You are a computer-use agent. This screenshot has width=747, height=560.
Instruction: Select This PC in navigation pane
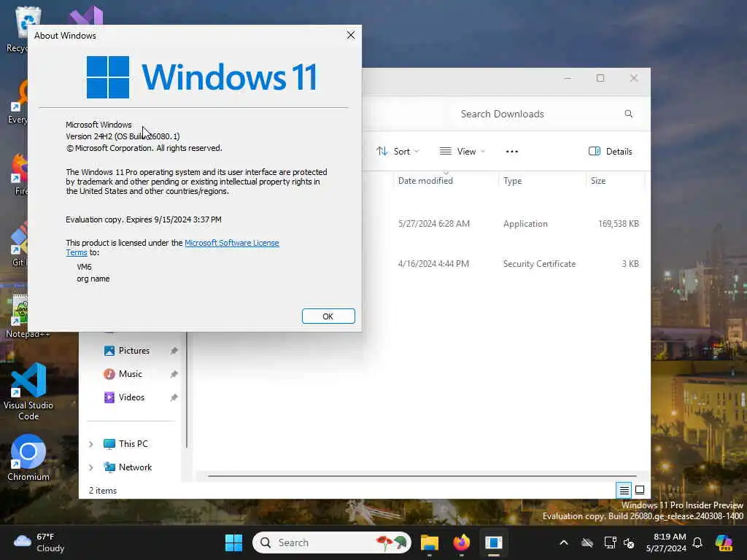(x=133, y=444)
